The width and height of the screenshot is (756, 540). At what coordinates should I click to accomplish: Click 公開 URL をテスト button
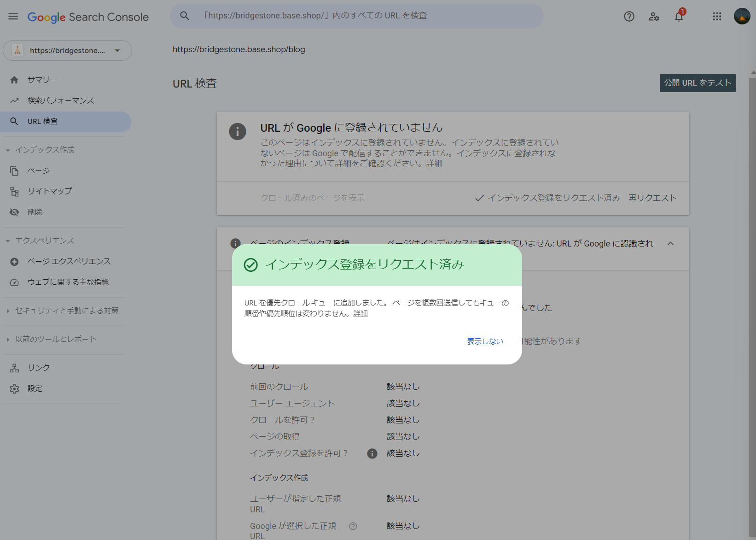click(x=698, y=83)
